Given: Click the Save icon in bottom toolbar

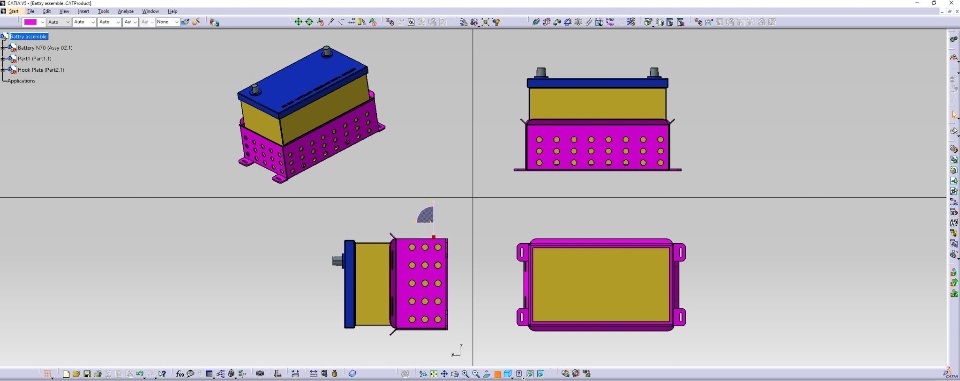Looking at the screenshot, I should pyautogui.click(x=87, y=374).
